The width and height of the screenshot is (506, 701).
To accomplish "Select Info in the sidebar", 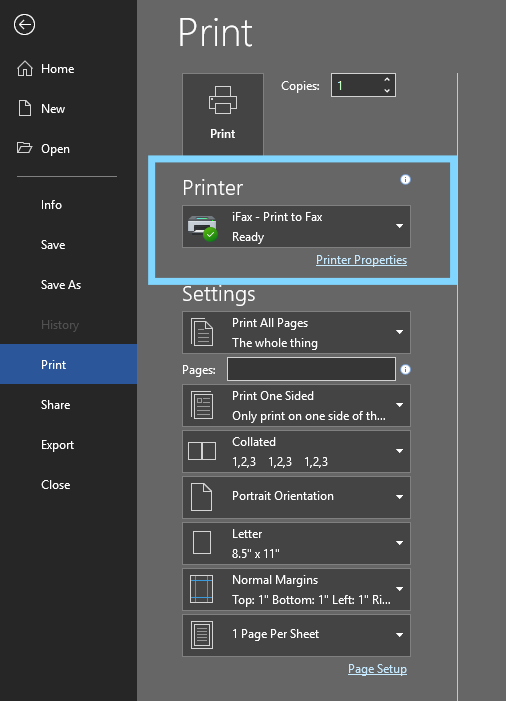I will pos(68,205).
